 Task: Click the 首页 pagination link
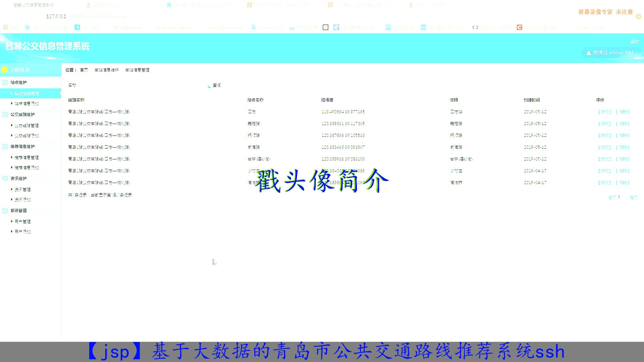(x=612, y=198)
